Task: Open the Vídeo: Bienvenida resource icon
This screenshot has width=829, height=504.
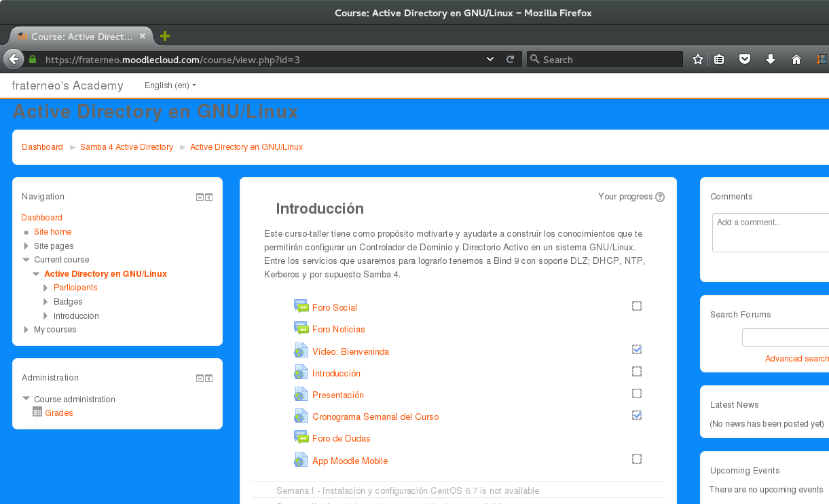Action: tap(301, 350)
